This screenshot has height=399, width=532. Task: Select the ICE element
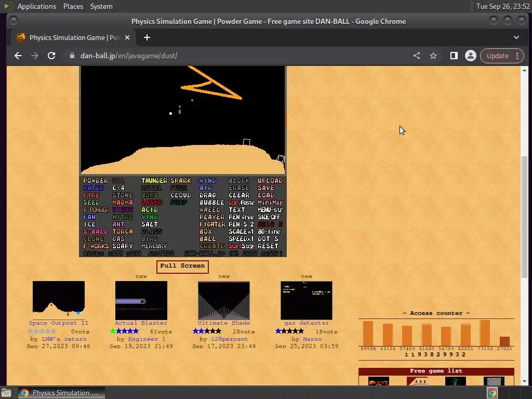[89, 224]
